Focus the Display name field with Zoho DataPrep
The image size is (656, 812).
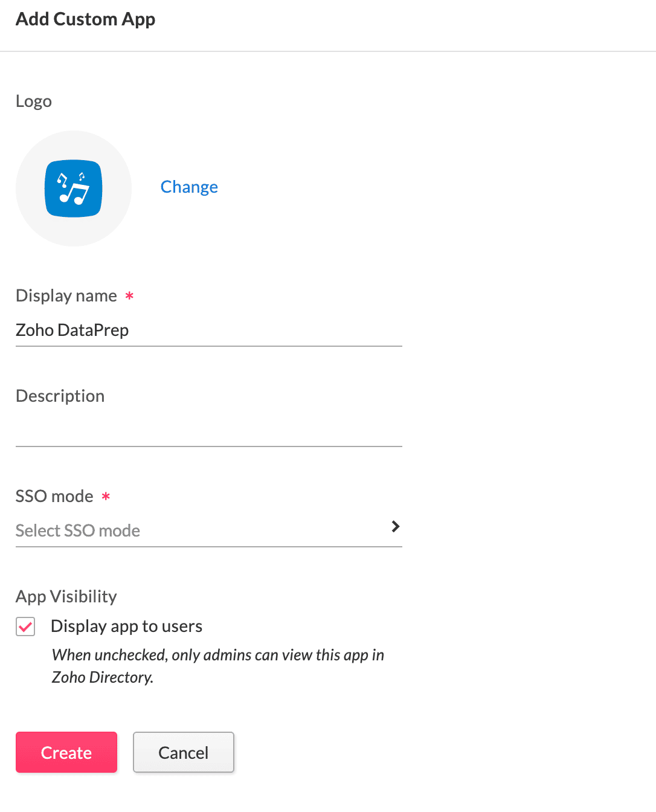coord(208,330)
